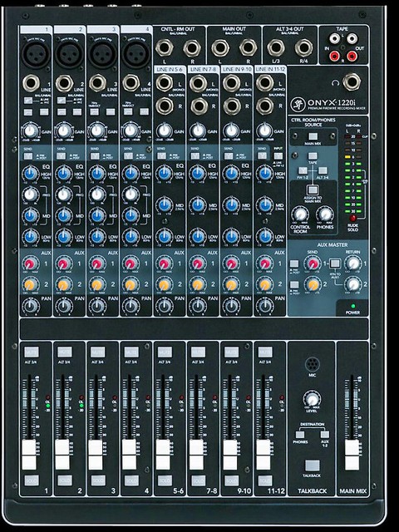Toggle Aux Master Send 1 pre/post switch
399x532 pixels.
pos(294,264)
